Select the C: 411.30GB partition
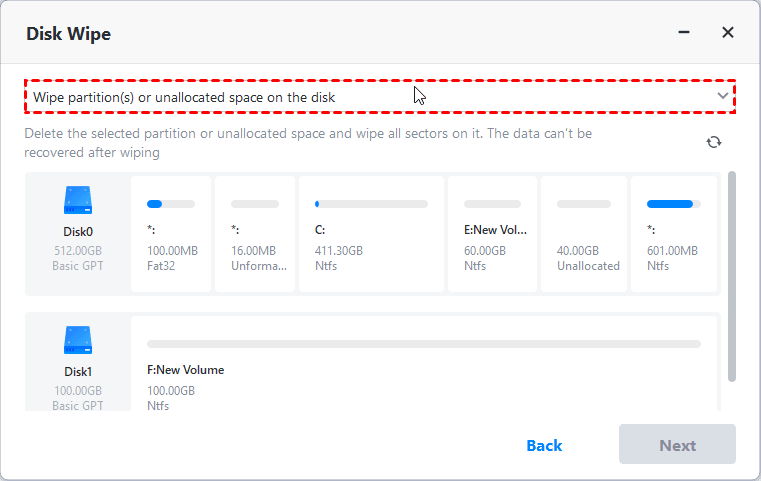 pos(371,235)
